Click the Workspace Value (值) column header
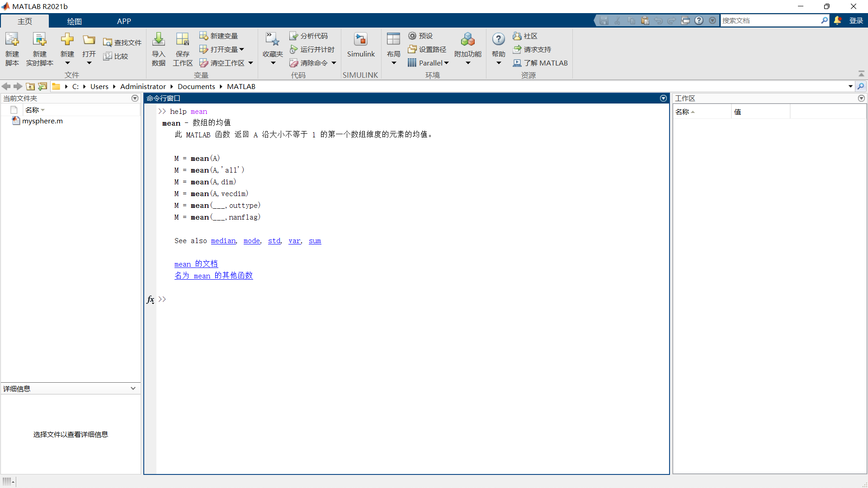 [x=760, y=112]
